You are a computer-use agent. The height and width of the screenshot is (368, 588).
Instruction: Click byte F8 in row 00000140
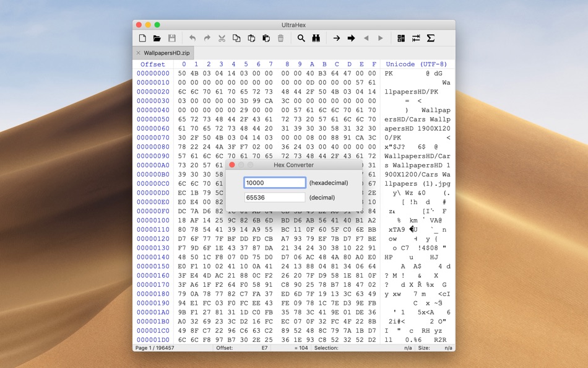tap(219, 257)
